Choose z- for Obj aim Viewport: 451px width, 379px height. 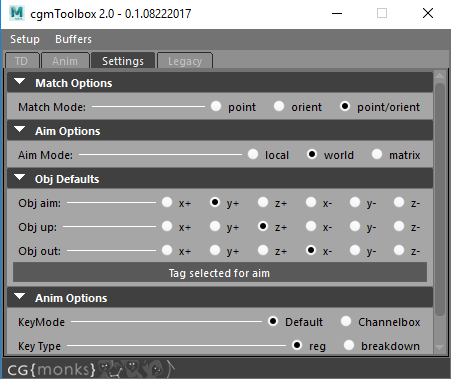(x=399, y=202)
